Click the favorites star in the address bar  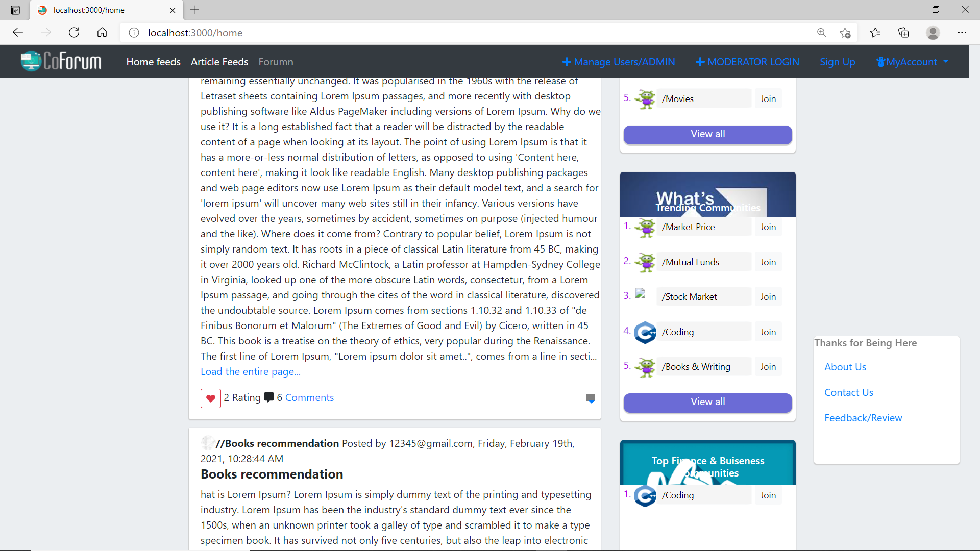click(845, 33)
